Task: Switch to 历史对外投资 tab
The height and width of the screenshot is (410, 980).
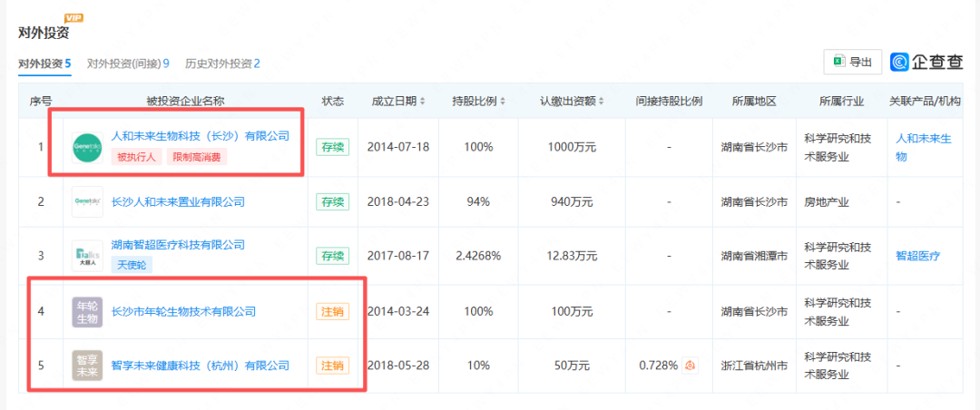Action: point(222,63)
